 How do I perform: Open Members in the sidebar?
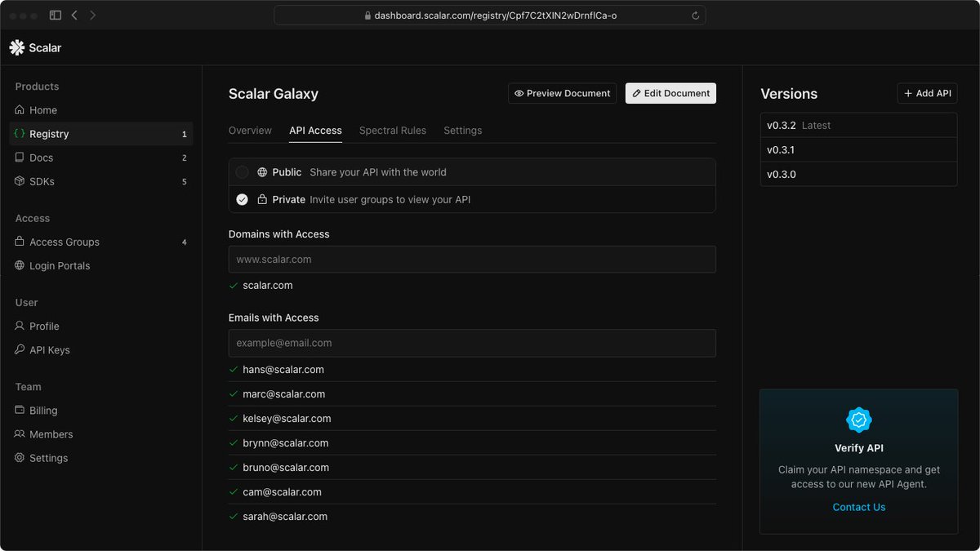(x=101, y=434)
